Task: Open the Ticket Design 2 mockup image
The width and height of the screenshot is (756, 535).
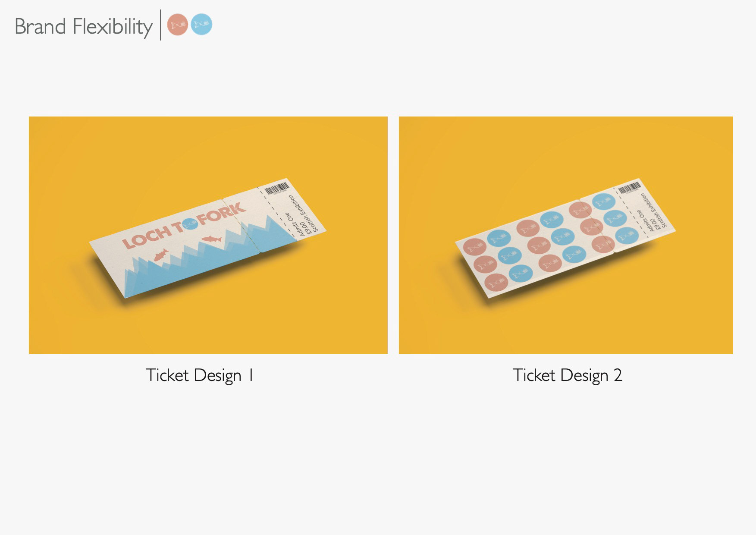Action: tap(566, 235)
